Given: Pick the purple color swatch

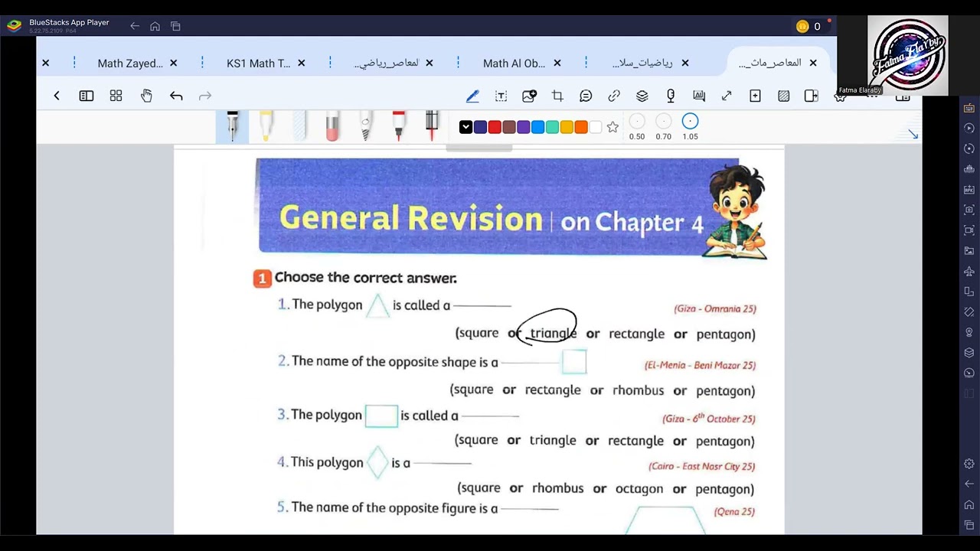Looking at the screenshot, I should [524, 127].
